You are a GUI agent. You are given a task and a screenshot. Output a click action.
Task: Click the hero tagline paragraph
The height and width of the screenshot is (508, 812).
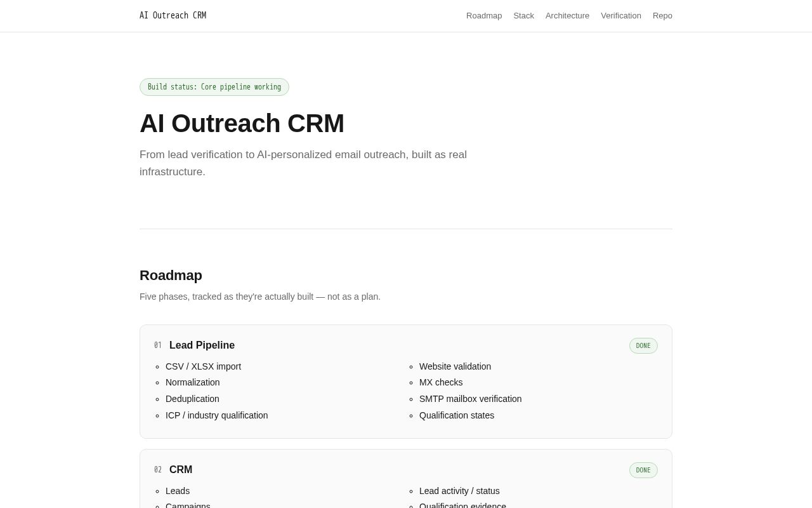(303, 163)
